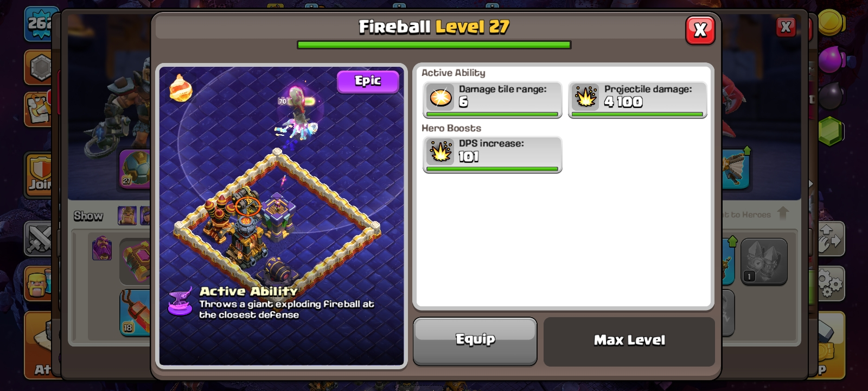Viewport: 868px width, 391px height.
Task: Select the Barbarian King hero filter
Action: pyautogui.click(x=127, y=216)
